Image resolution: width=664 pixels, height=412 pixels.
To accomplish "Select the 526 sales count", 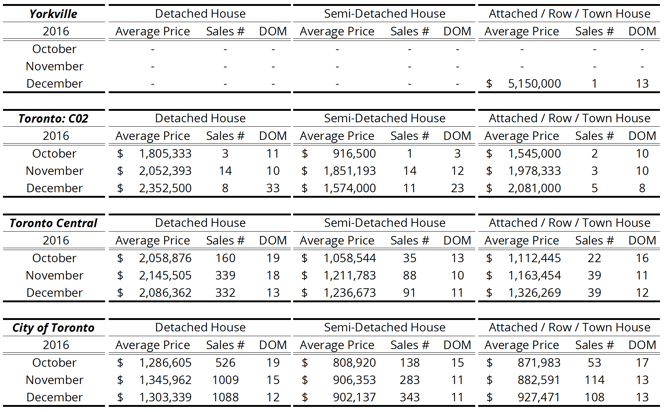I will [225, 362].
